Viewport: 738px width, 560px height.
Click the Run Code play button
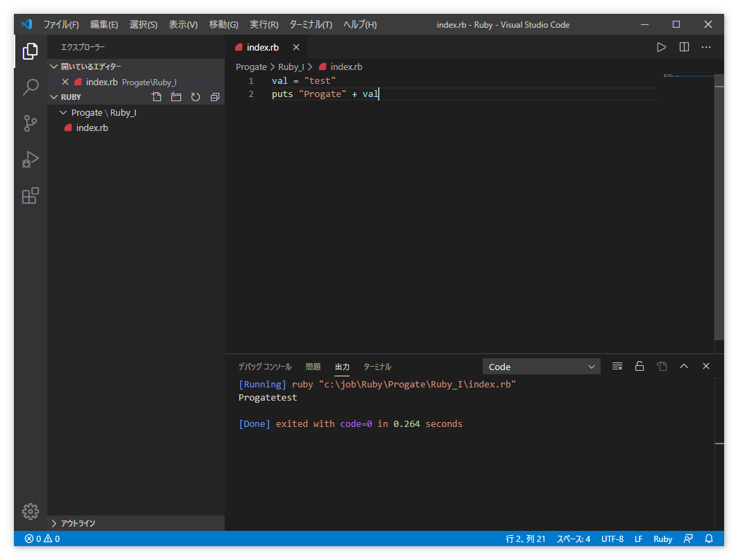coord(661,47)
